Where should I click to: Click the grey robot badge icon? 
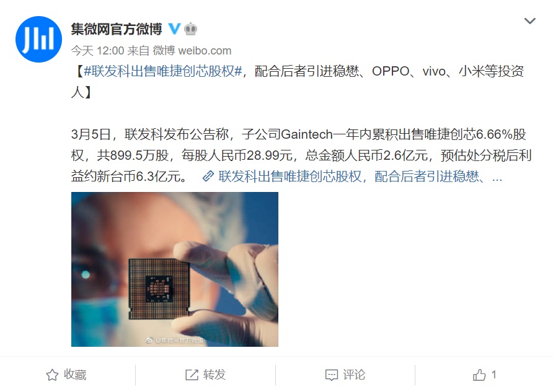[x=190, y=28]
